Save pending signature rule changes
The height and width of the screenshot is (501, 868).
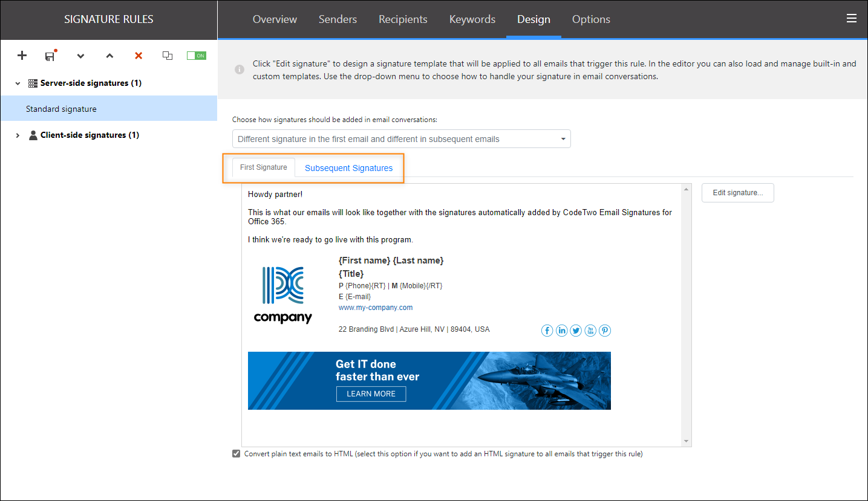point(50,56)
